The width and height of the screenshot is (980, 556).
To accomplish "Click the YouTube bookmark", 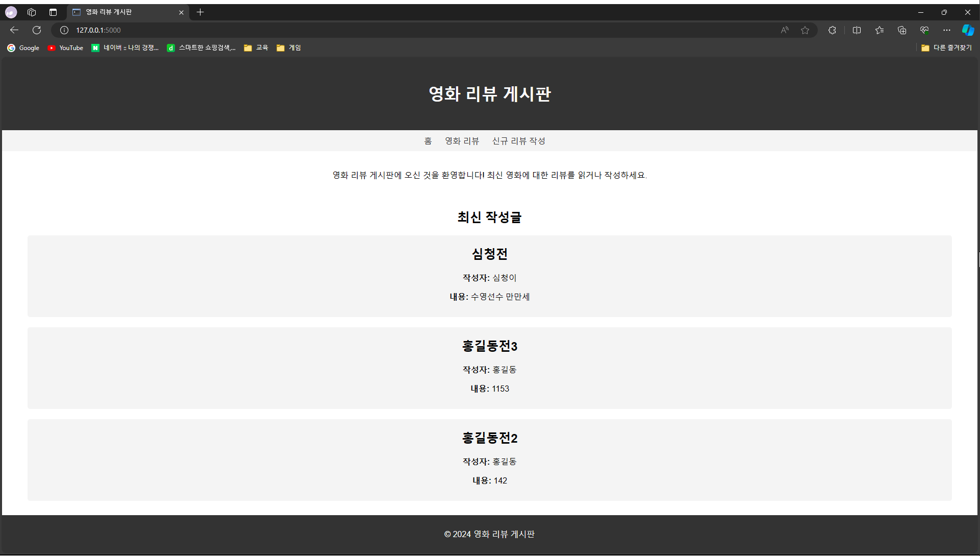I will point(65,47).
